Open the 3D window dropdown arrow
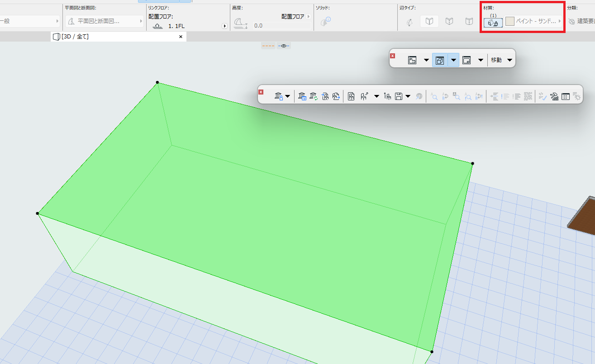 click(x=453, y=60)
